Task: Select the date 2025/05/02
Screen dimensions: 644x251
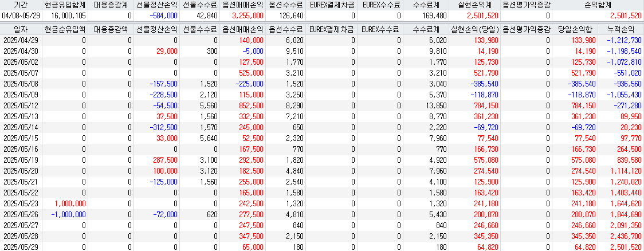Action: click(21, 62)
